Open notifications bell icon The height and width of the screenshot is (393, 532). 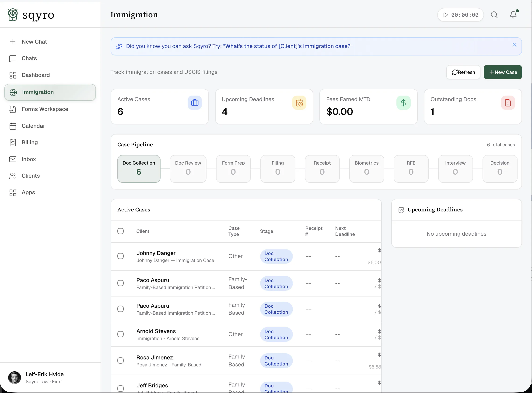(513, 15)
